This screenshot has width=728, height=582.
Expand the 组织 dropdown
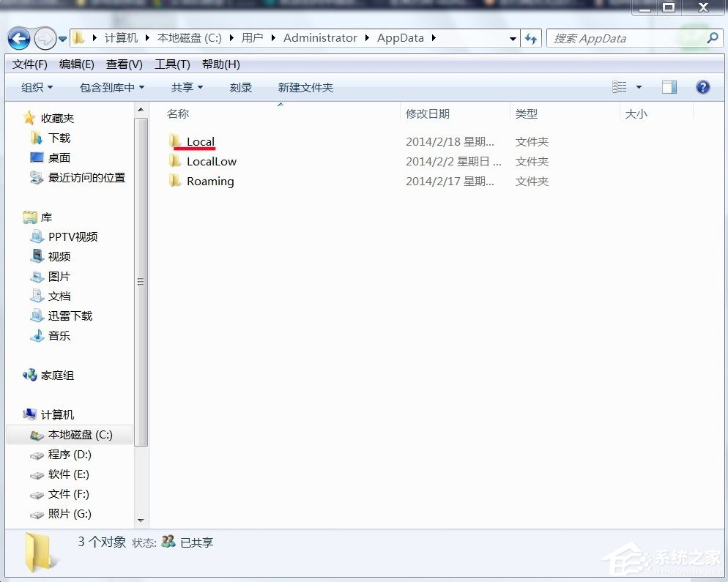36,86
